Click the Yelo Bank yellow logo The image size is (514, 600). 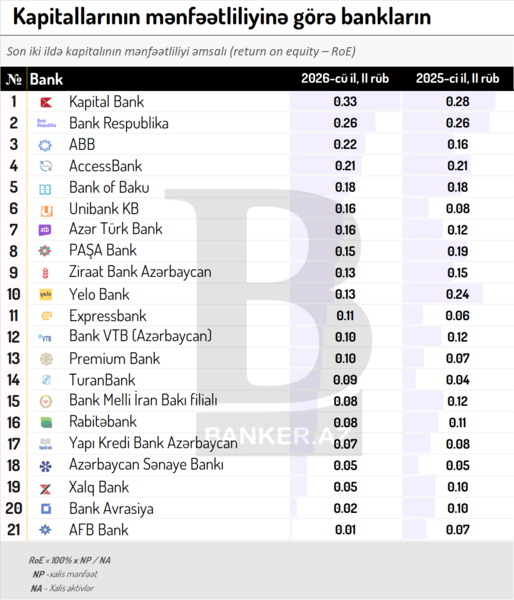click(x=46, y=294)
